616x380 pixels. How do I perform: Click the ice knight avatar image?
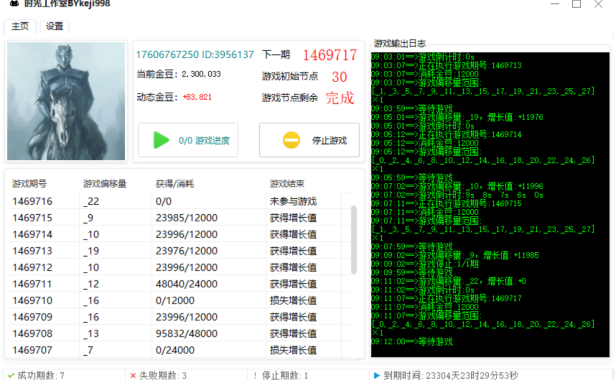pyautogui.click(x=66, y=101)
